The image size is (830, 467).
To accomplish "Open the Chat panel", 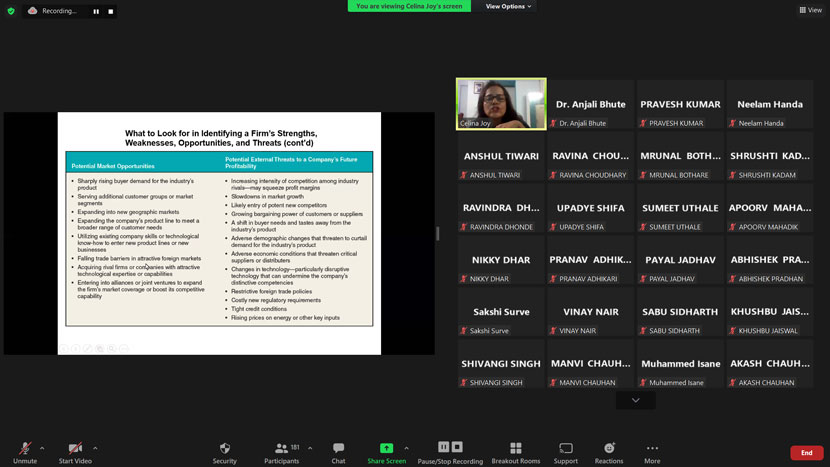I will pos(338,449).
